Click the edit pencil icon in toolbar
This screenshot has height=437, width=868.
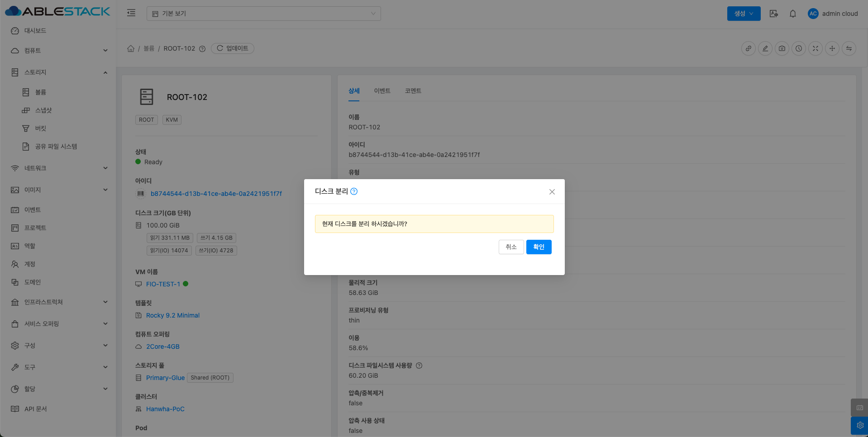(765, 48)
